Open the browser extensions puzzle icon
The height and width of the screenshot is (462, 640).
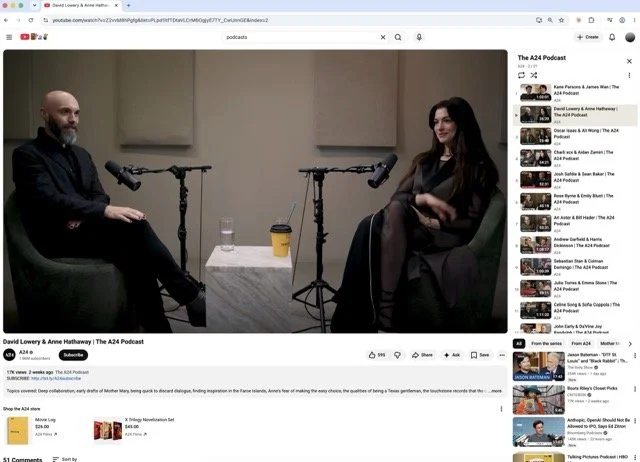pyautogui.click(x=591, y=20)
